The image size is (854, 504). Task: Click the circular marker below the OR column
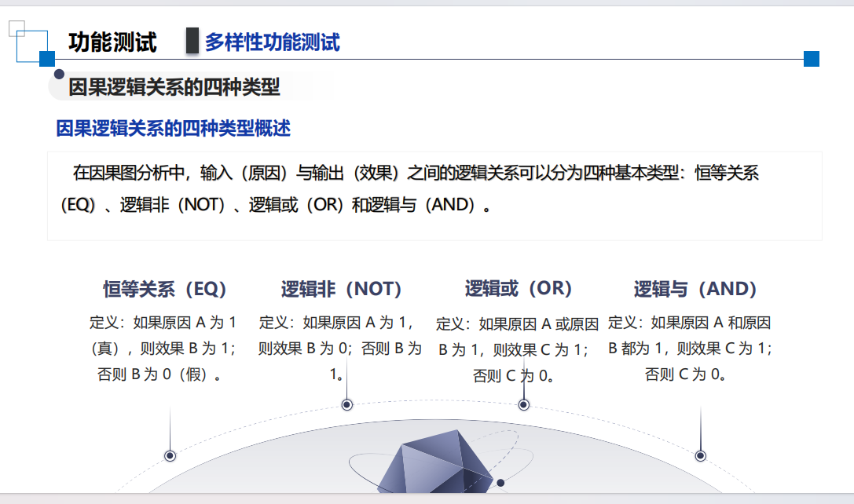coord(523,404)
